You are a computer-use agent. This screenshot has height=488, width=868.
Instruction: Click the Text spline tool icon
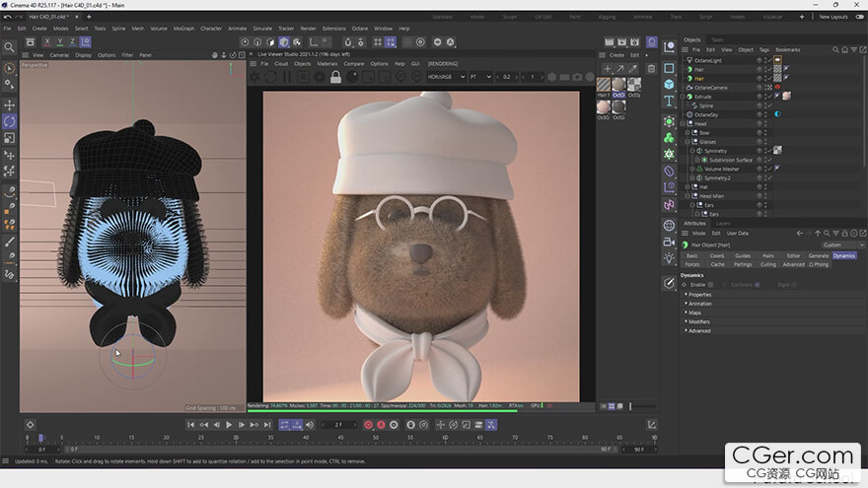pos(669,101)
